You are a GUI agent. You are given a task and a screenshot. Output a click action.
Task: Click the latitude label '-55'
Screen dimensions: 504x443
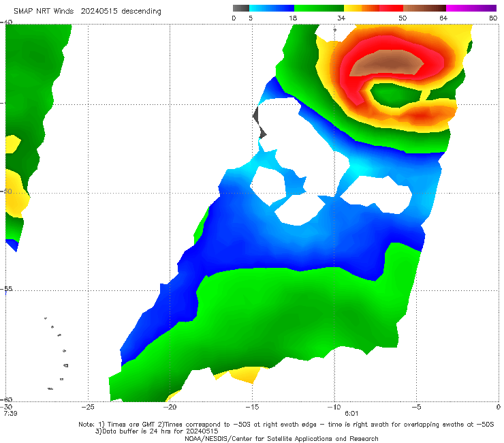[7, 288]
